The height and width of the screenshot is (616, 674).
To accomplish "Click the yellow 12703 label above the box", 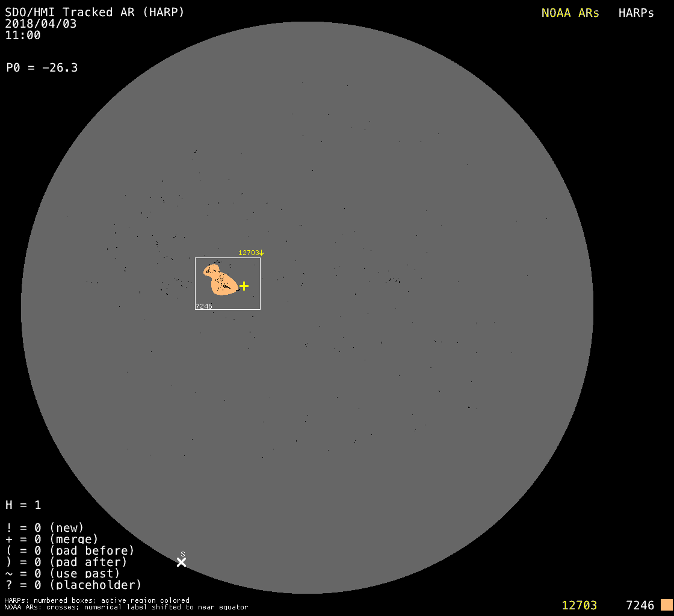I will (x=249, y=253).
